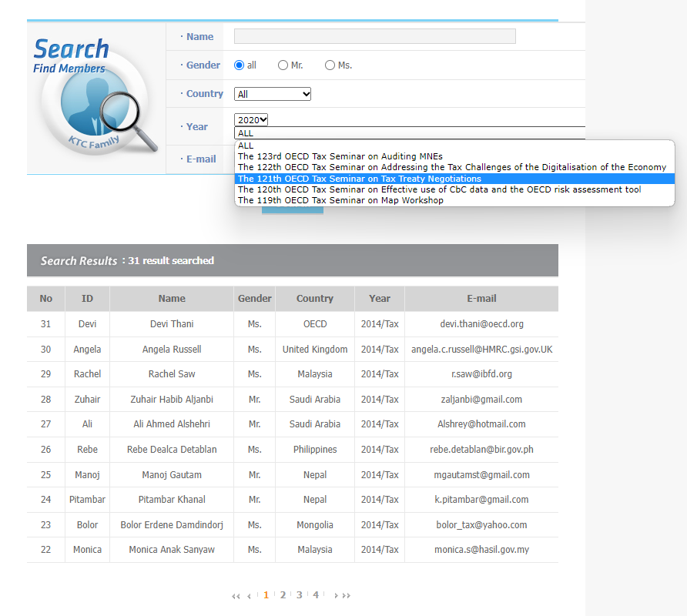The width and height of the screenshot is (687, 616).
Task: Go to next page with single-right arrow
Action: click(336, 596)
